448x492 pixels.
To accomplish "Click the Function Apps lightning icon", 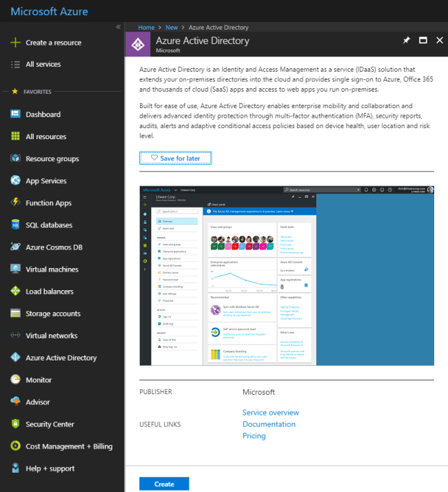I will tap(15, 203).
